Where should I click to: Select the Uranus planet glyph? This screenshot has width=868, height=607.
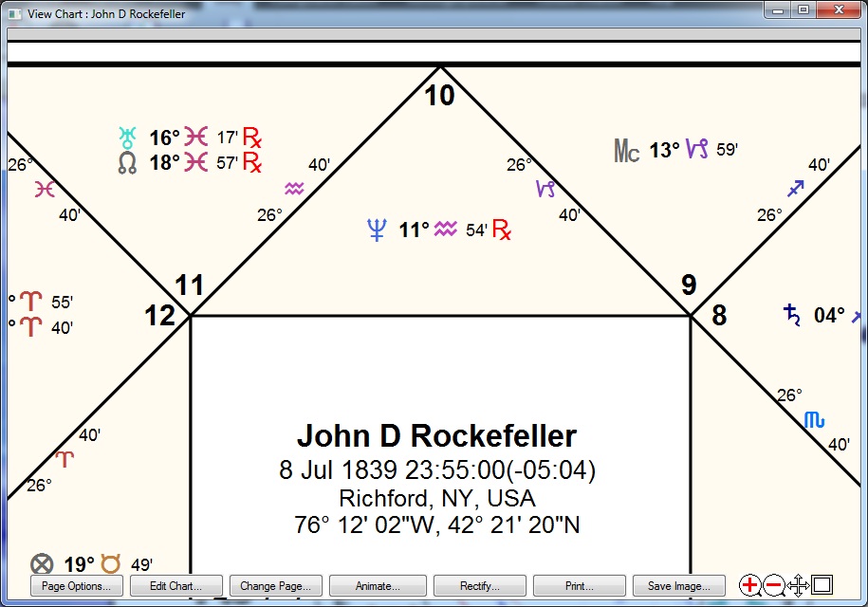127,138
